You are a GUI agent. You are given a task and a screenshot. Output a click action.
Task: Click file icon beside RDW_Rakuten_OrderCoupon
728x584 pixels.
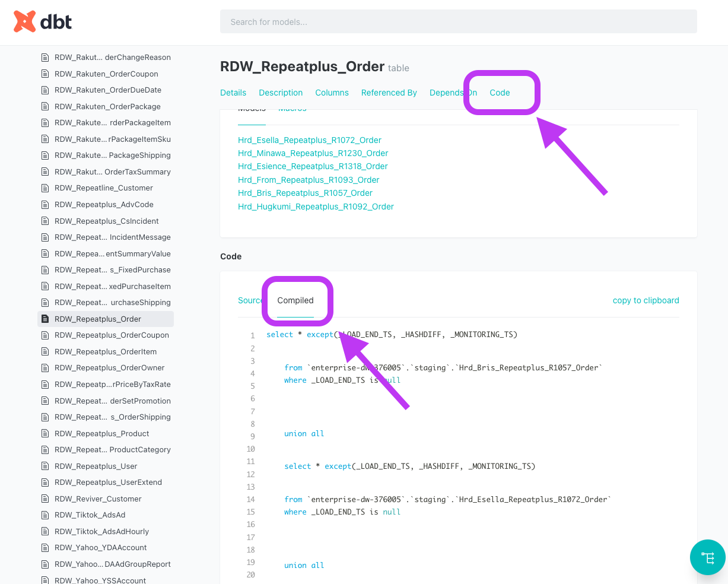tap(45, 74)
